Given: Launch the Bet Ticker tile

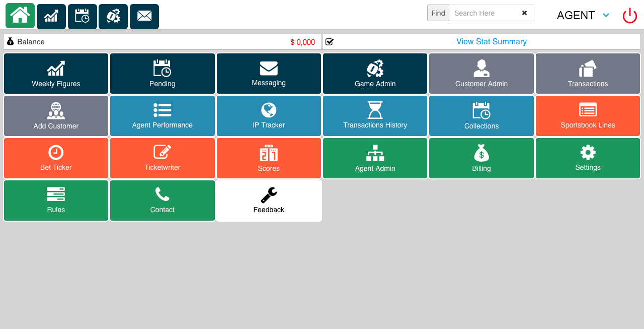Looking at the screenshot, I should [x=56, y=158].
